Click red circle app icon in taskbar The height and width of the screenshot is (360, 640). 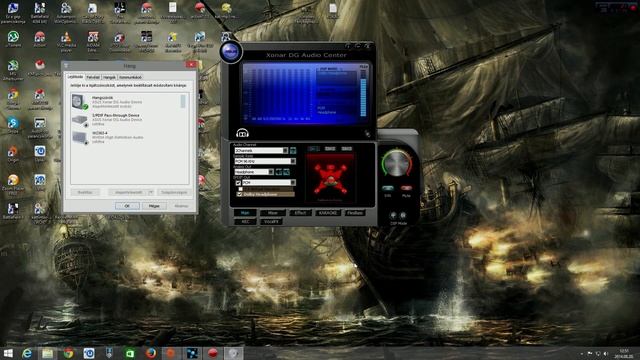pyautogui.click(x=213, y=353)
